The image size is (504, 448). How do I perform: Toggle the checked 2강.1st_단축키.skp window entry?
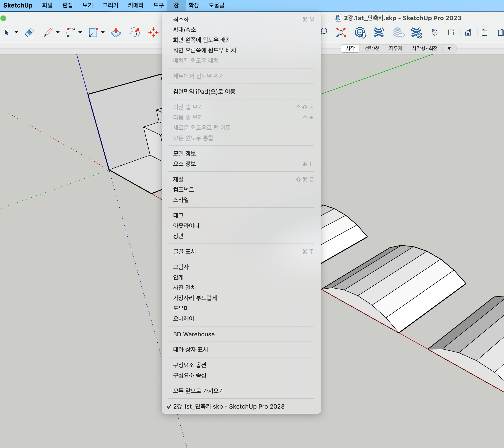tap(241, 406)
